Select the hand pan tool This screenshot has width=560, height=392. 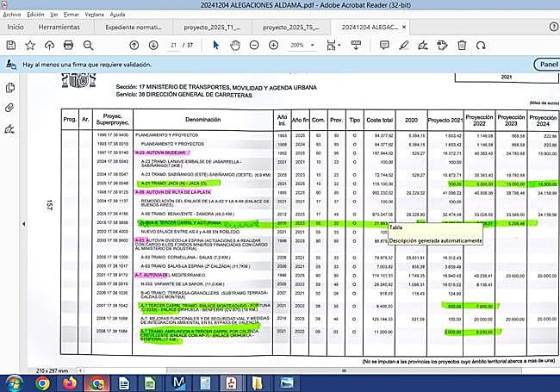point(235,45)
